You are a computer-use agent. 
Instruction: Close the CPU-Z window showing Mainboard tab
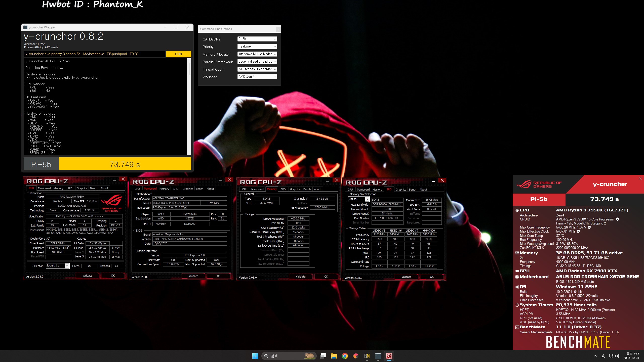[229, 179]
